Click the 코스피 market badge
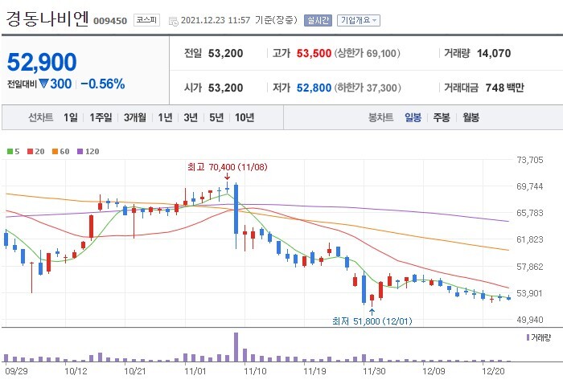This screenshot has width=563, height=392. click(146, 20)
